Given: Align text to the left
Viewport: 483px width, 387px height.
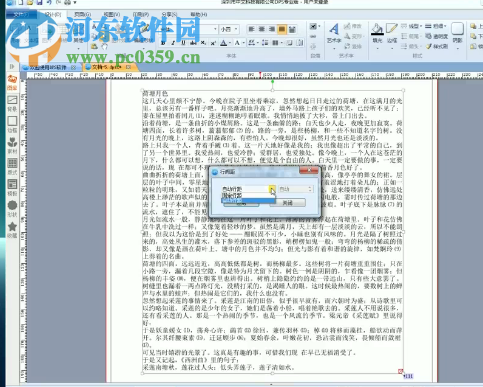Looking at the screenshot, I should tap(252, 29).
